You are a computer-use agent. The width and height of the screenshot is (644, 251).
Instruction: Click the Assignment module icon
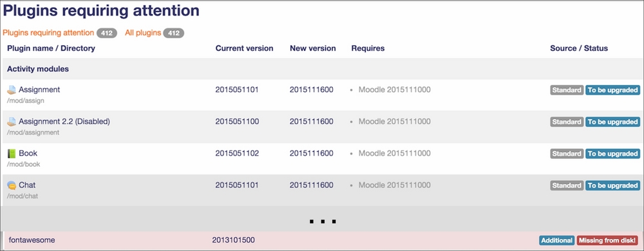12,90
